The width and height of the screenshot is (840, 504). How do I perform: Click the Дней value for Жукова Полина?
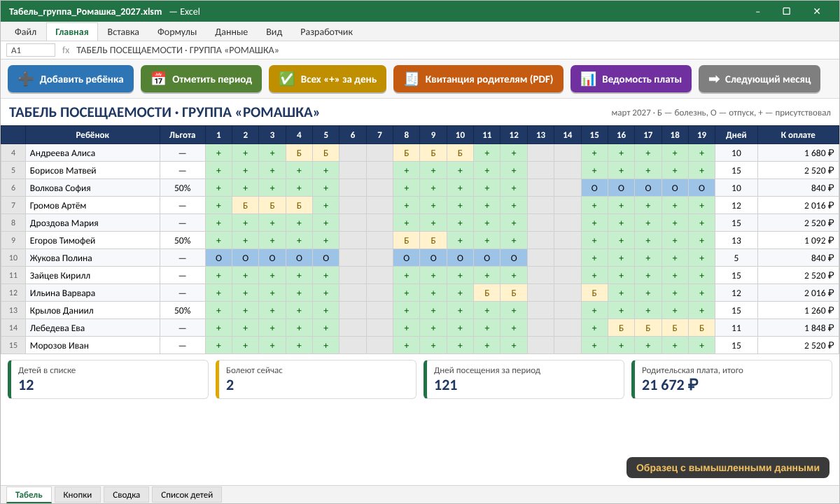pyautogui.click(x=736, y=258)
